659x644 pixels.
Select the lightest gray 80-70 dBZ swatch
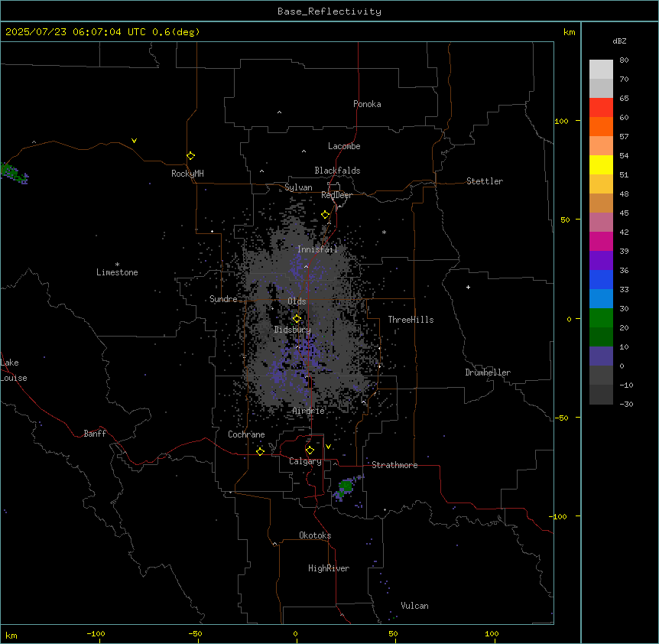coord(601,70)
